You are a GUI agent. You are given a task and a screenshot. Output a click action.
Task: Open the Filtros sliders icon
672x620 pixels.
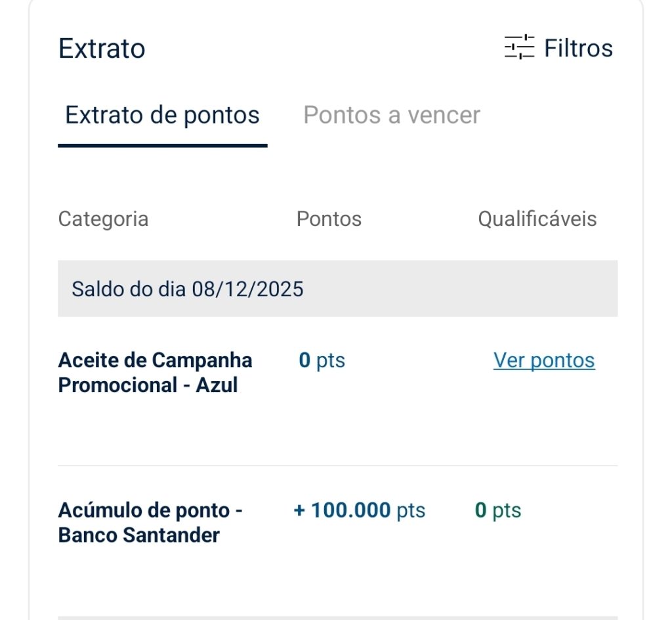[x=519, y=47]
